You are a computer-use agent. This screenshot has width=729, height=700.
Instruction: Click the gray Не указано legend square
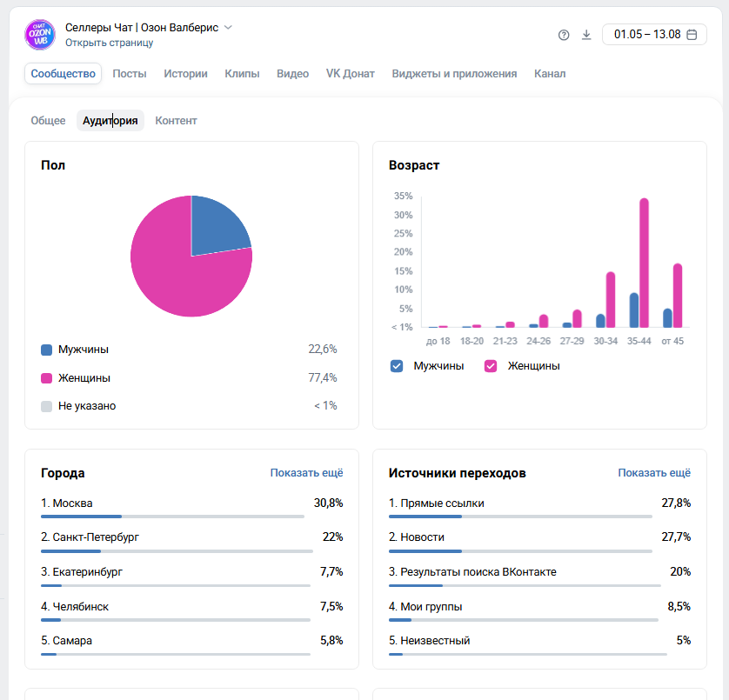[46, 406]
